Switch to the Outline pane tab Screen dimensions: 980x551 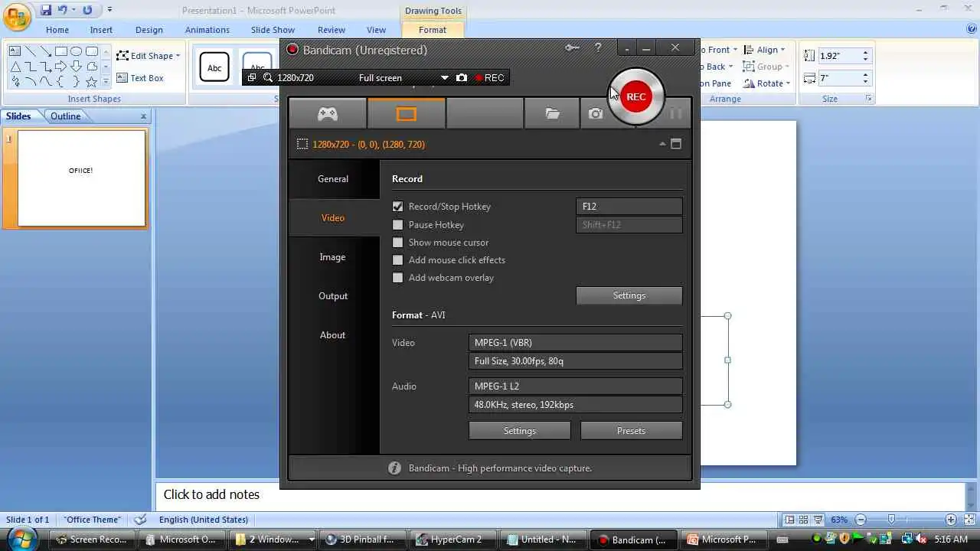point(65,116)
